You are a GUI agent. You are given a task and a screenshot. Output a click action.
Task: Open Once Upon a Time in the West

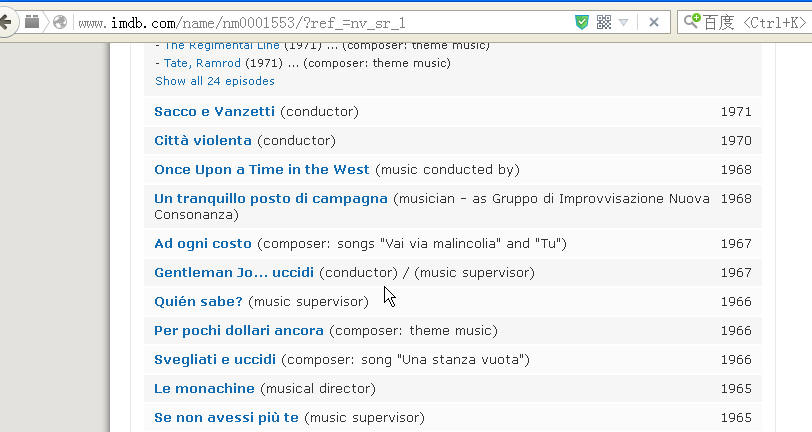point(262,169)
